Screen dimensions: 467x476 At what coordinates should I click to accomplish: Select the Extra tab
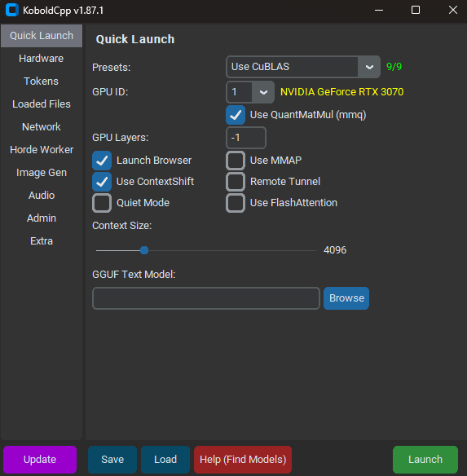click(x=42, y=240)
